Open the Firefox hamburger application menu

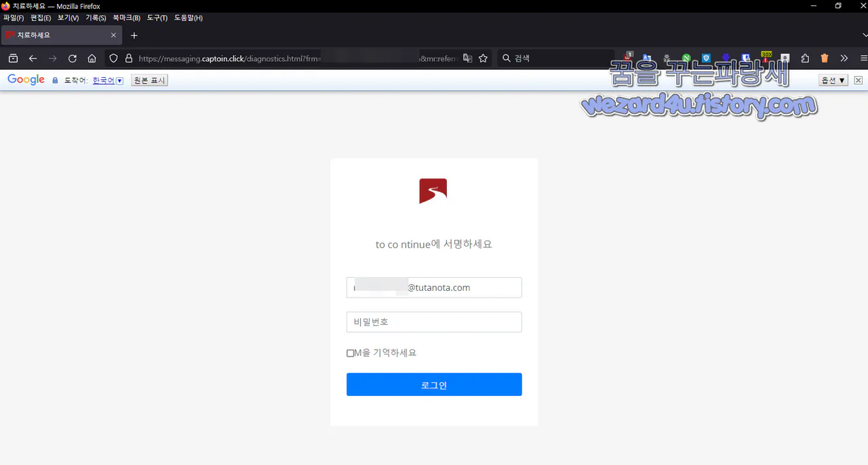(x=863, y=58)
